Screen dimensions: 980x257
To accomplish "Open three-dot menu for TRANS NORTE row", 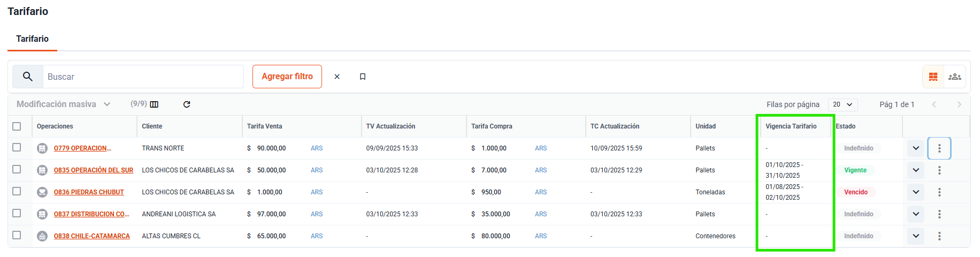I will 939,148.
